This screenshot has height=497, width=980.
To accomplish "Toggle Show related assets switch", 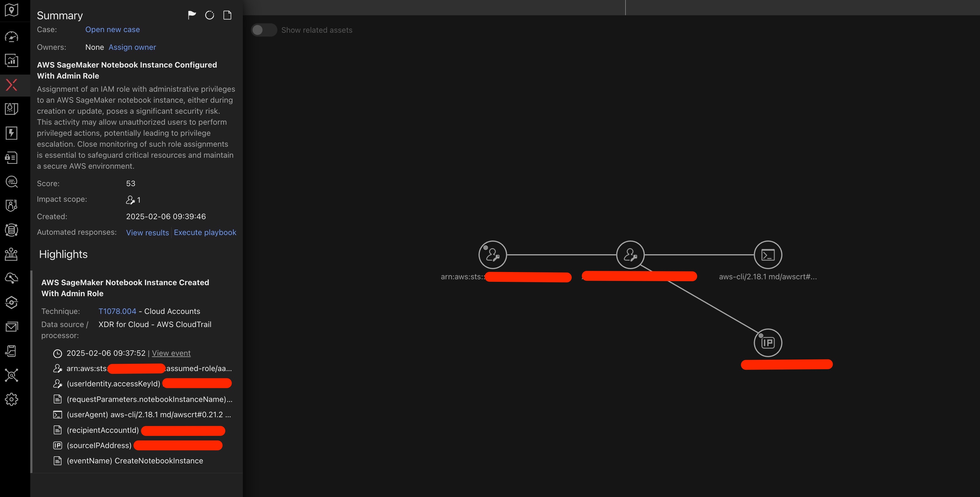I will (x=264, y=30).
